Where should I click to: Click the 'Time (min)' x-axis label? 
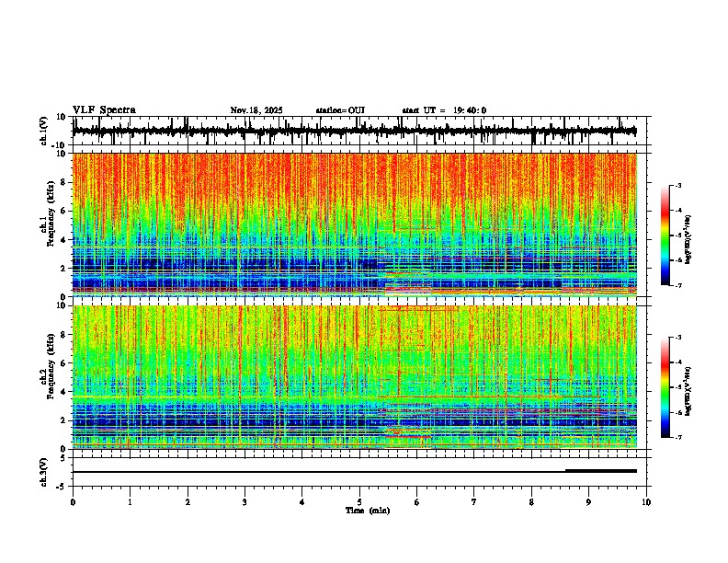pyautogui.click(x=368, y=511)
